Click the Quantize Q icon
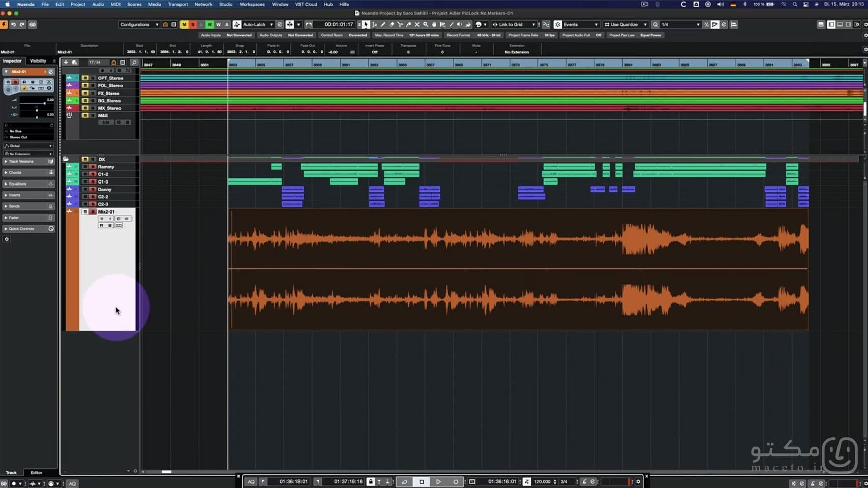 coord(655,24)
